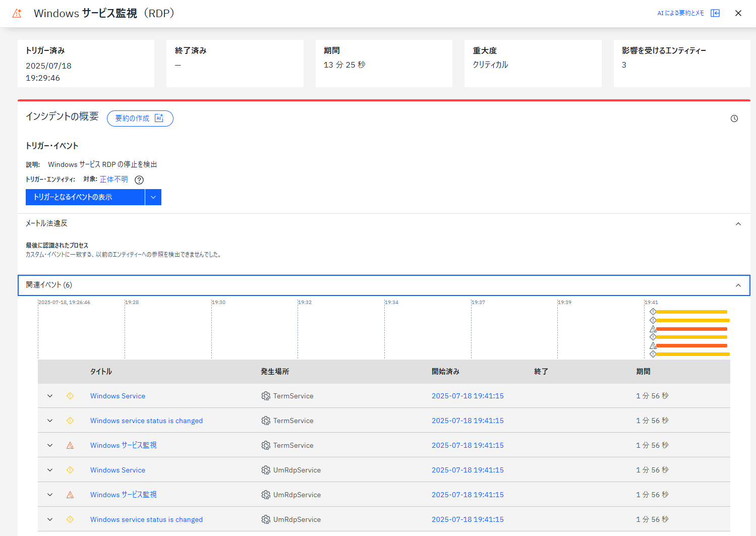This screenshot has height=536, width=756.
Task: Click the gear icon beside UmRdpService in last row
Action: tap(266, 519)
